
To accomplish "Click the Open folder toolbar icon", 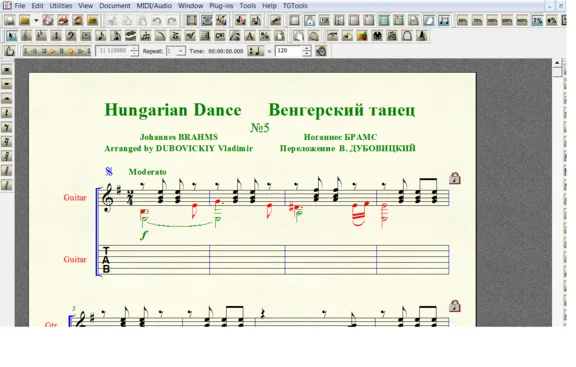I will tap(25, 20).
